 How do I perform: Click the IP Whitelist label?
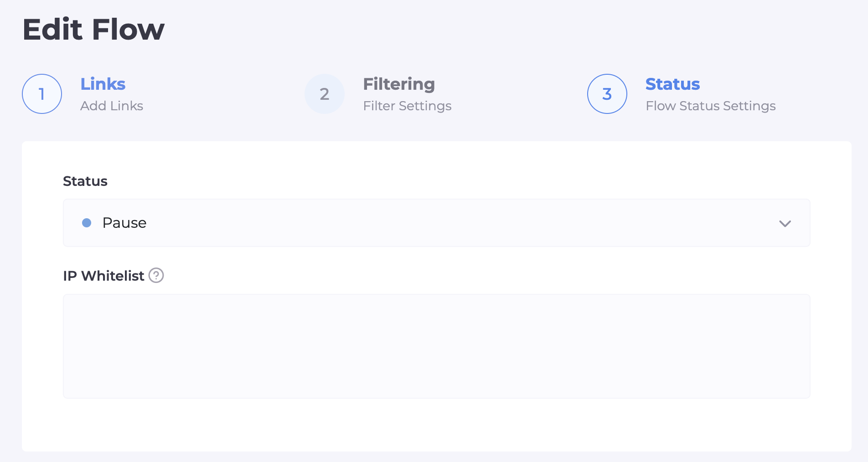103,276
